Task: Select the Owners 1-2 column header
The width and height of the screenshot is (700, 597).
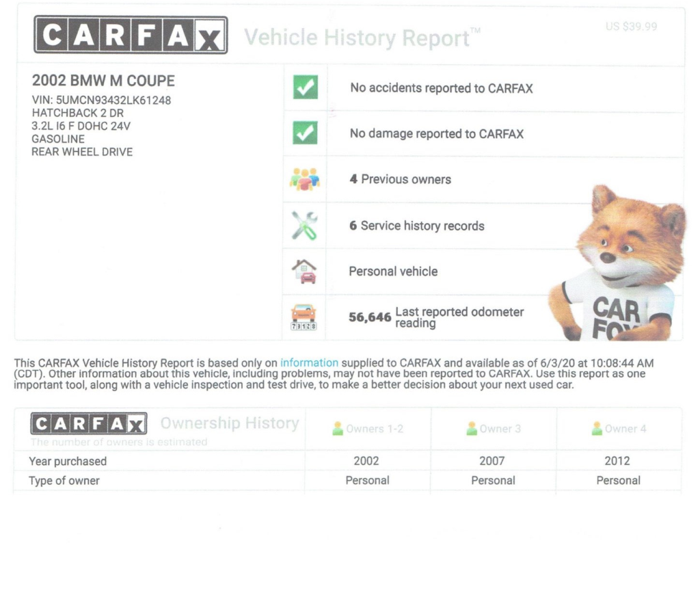Action: [368, 429]
